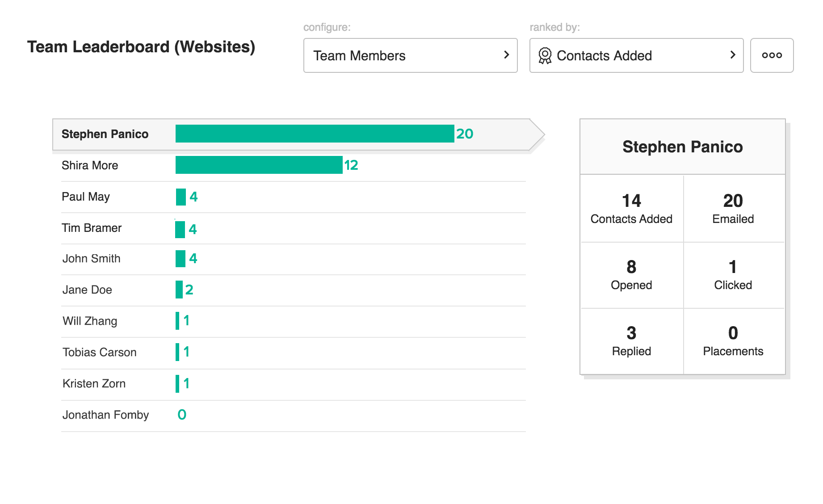Select Shira More in the leaderboard

tap(90, 165)
